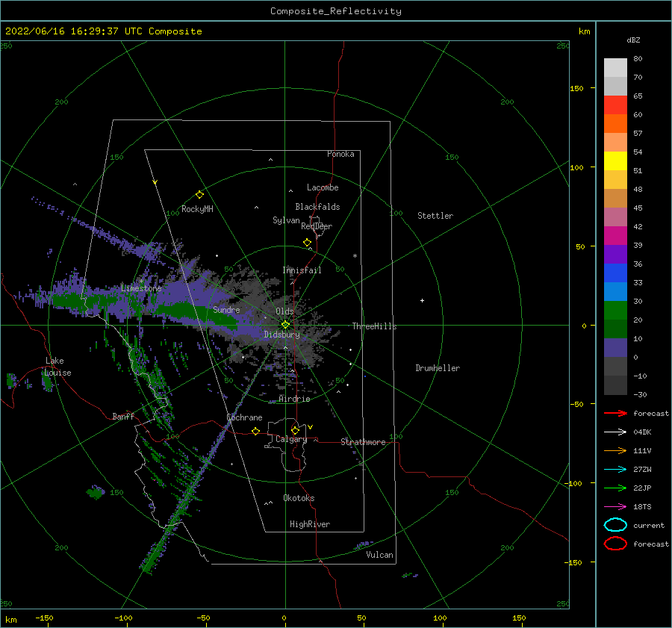Viewport: 672px width, 628px height.
Task: Pick the slate-indigo 0-10 dBZ swatch
Action: (615, 347)
